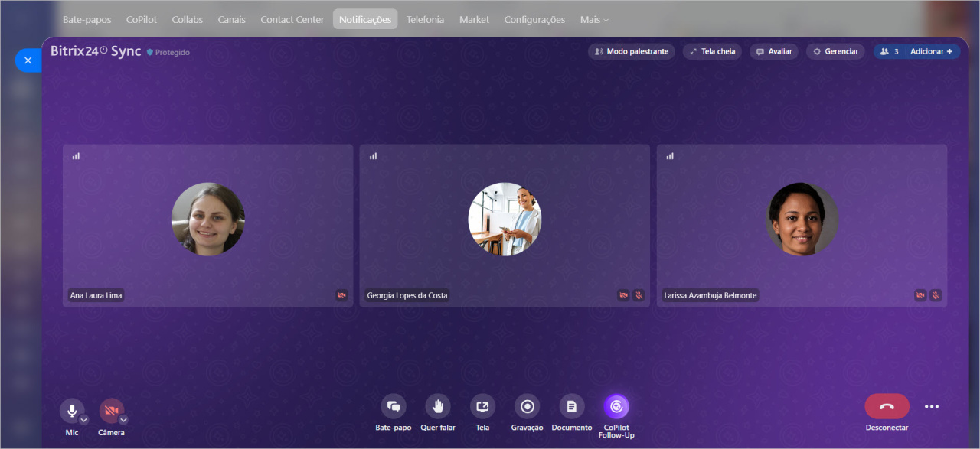Open the Bate-papos tab
980x449 pixels.
pyautogui.click(x=87, y=19)
